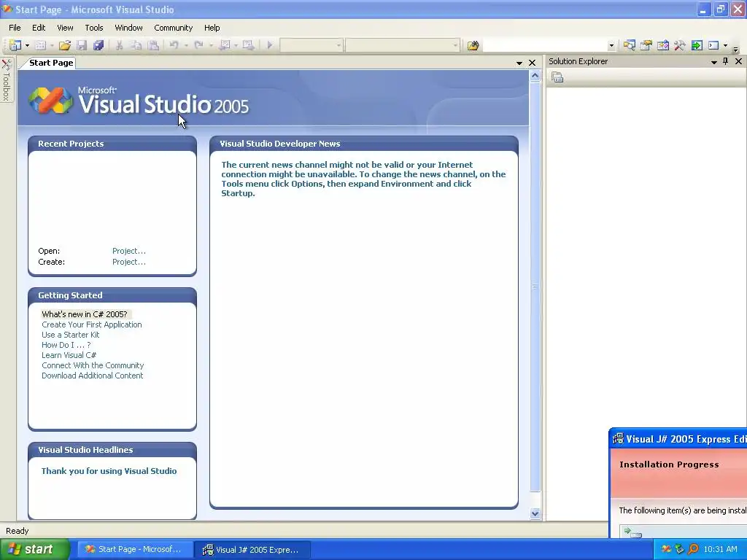Open the Toolbar Options overflow arrow
The image size is (747, 560).
pos(735,49)
